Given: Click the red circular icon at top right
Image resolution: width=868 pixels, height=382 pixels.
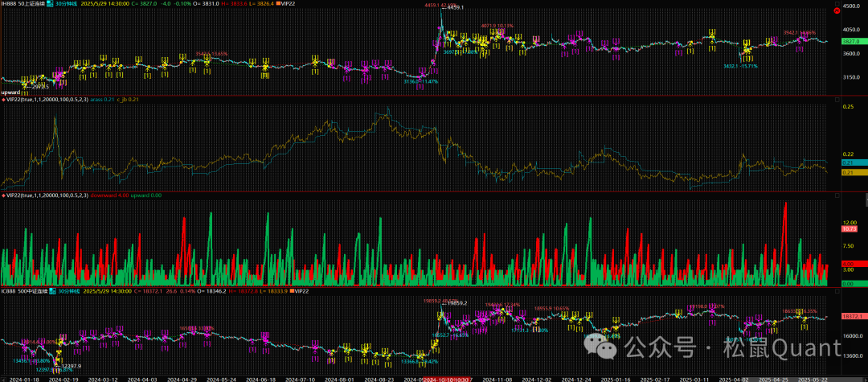Looking at the screenshot, I should click(x=837, y=10).
